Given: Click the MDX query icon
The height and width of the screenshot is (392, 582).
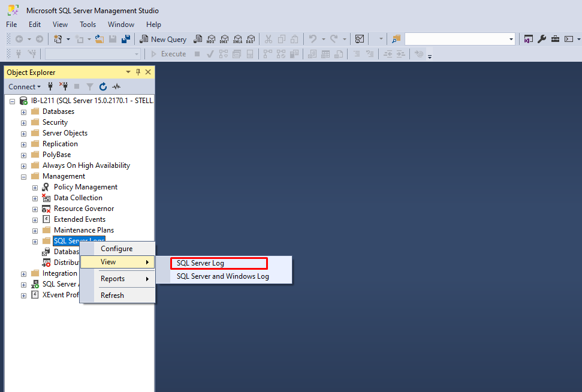Looking at the screenshot, I should 211,39.
